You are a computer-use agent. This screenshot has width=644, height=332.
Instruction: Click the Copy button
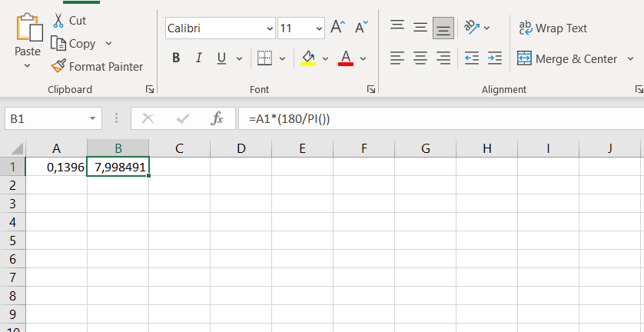pyautogui.click(x=74, y=44)
